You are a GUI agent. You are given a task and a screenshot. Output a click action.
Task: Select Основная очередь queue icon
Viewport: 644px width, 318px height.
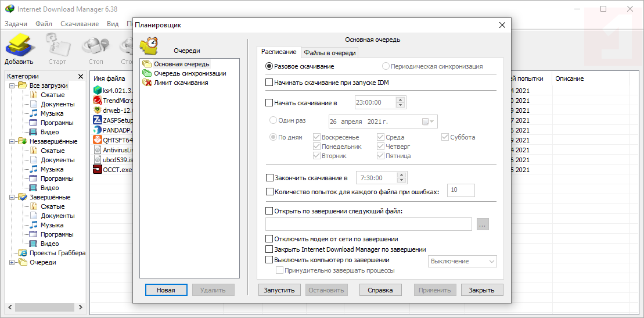pos(146,64)
